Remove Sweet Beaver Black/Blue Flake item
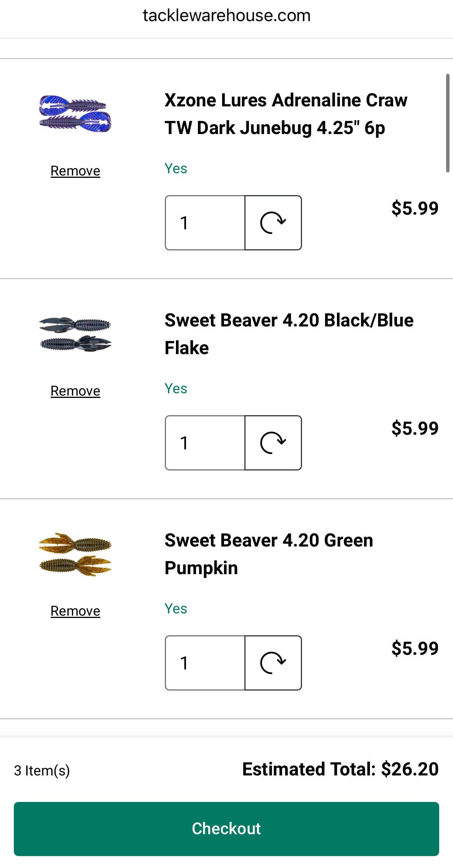This screenshot has width=453, height=868. coord(75,391)
